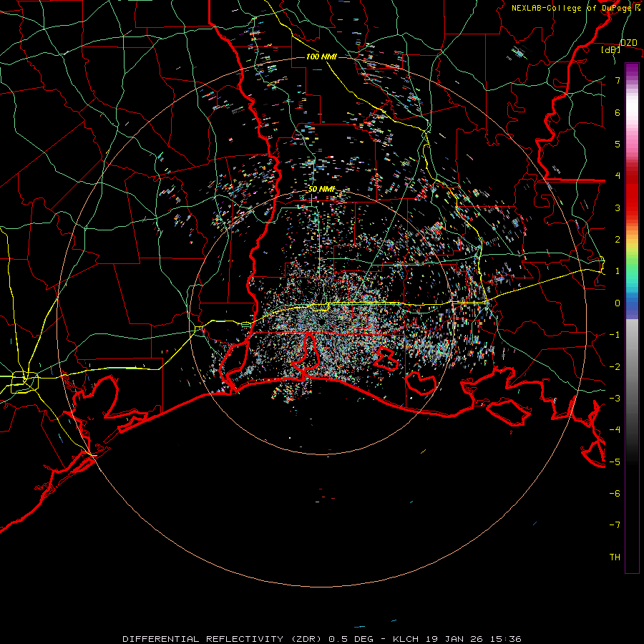The width and height of the screenshot is (644, 644).
Task: Click the -7 scale value
Action: click(615, 525)
